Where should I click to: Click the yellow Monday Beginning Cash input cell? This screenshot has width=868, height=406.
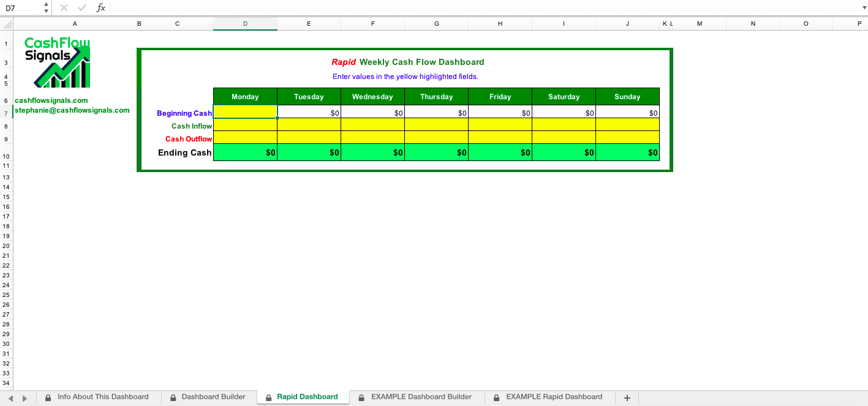coord(244,112)
